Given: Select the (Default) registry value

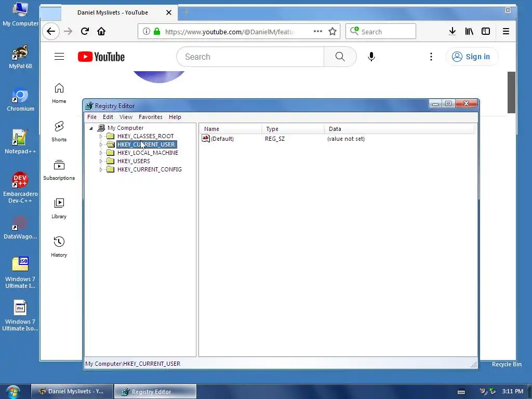Looking at the screenshot, I should click(x=218, y=139).
